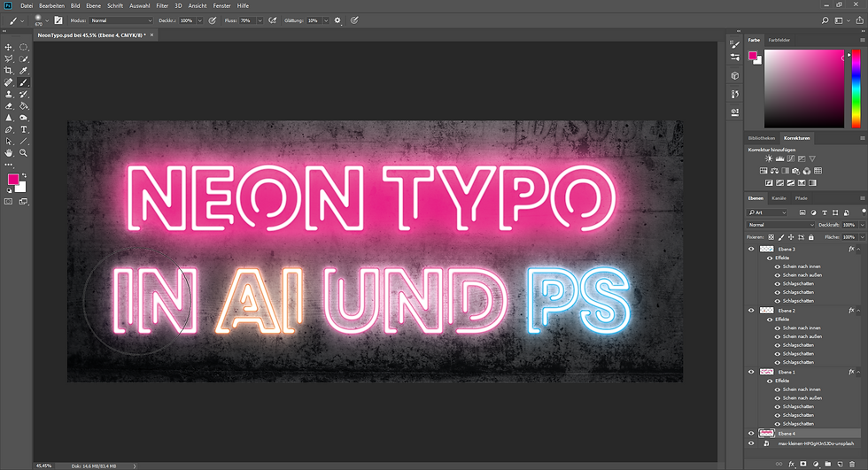Open the smoothing options gear icon
Image resolution: width=868 pixels, height=470 pixels.
tap(337, 20)
